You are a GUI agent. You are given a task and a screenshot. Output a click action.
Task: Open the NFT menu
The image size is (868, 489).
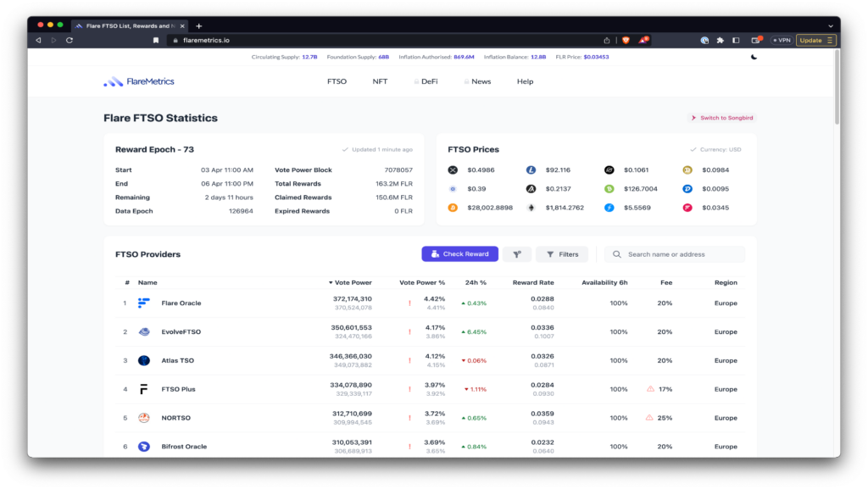click(x=380, y=81)
